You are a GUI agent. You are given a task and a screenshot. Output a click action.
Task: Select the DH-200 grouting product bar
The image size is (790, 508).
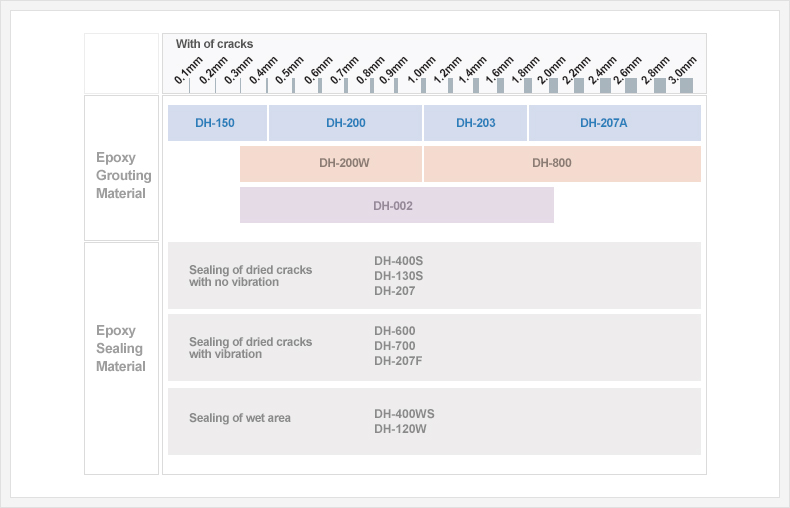click(345, 123)
